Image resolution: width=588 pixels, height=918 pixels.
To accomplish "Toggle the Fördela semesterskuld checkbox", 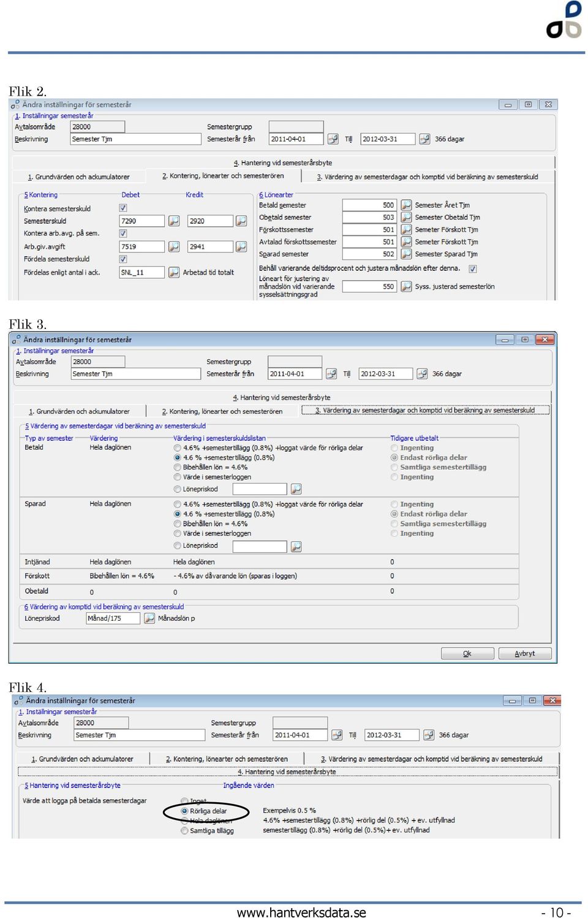I will pos(123,259).
